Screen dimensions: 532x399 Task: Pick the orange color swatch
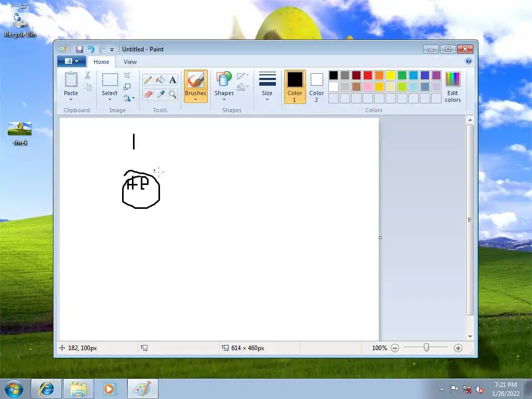379,75
